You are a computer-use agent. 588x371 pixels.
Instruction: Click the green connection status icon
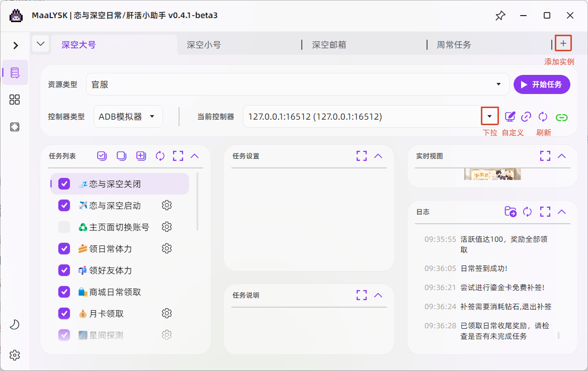[x=561, y=117]
